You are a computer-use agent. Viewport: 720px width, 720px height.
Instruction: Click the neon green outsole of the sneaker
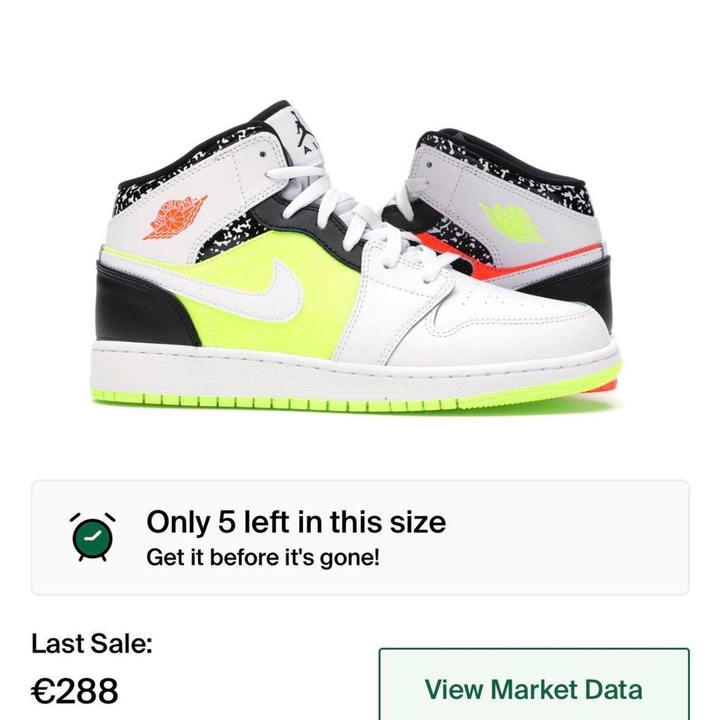point(321,400)
